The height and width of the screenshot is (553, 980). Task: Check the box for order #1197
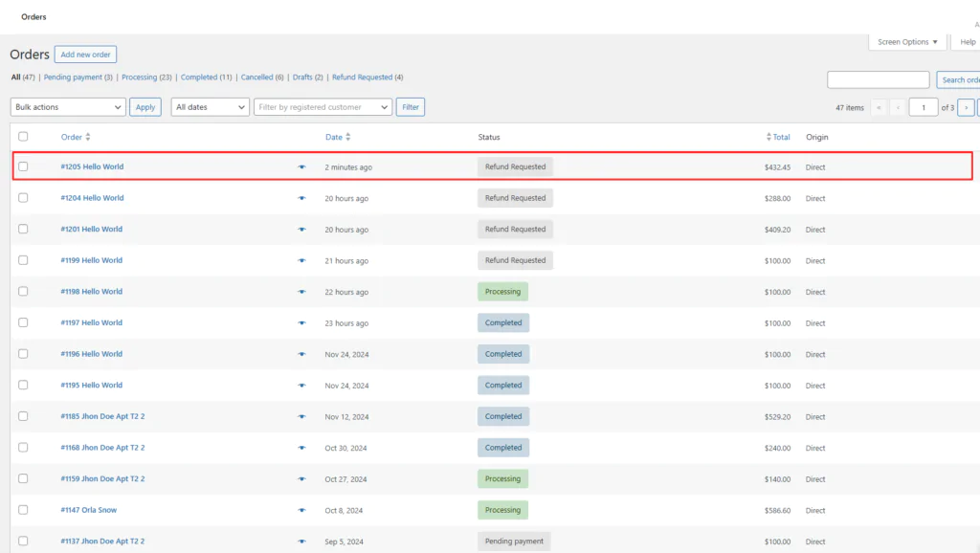tap(23, 322)
